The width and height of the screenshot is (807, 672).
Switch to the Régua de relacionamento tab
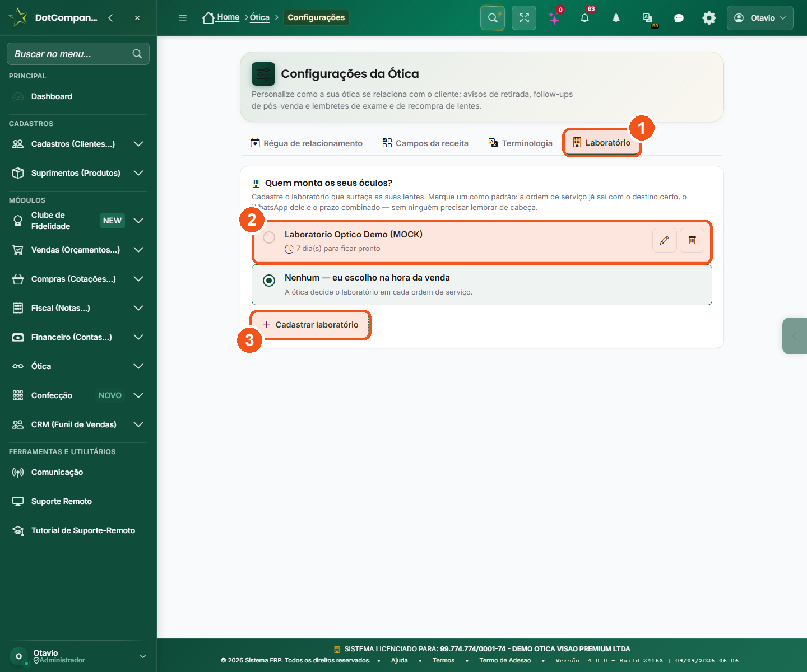point(307,143)
